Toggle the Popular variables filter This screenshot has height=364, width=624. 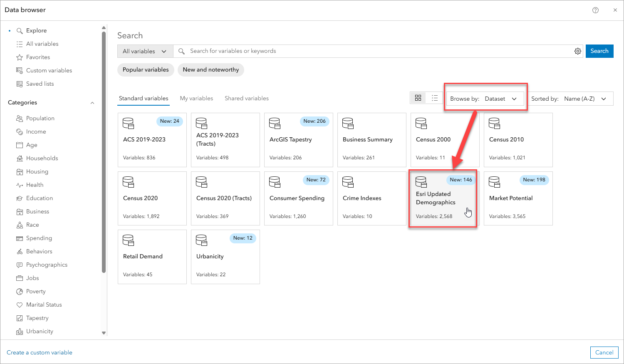click(x=146, y=69)
